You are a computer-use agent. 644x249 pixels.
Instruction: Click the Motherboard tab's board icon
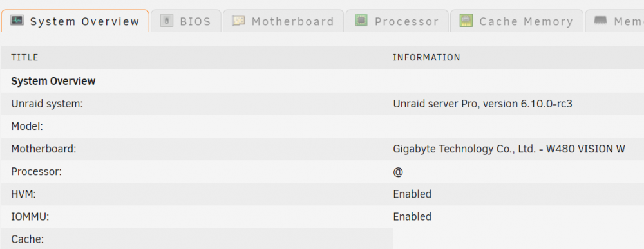point(238,21)
